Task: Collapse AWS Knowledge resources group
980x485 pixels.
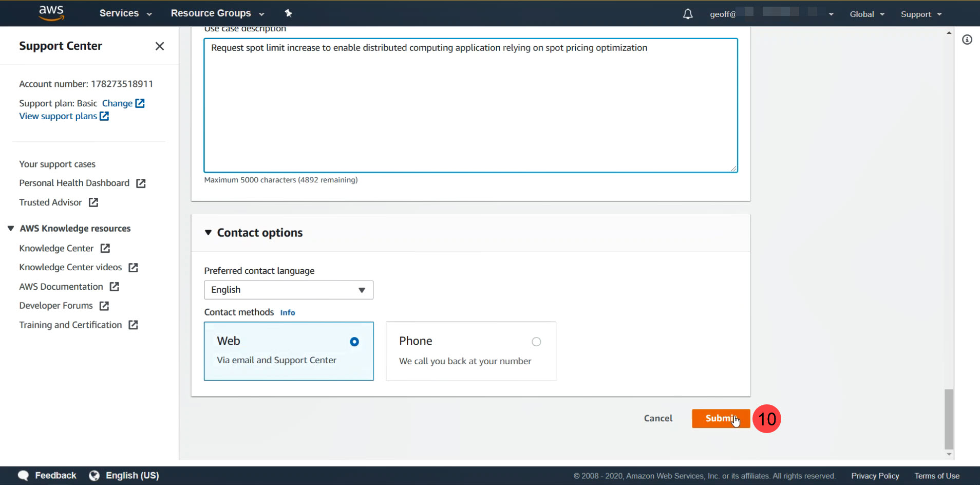Action: 11,228
